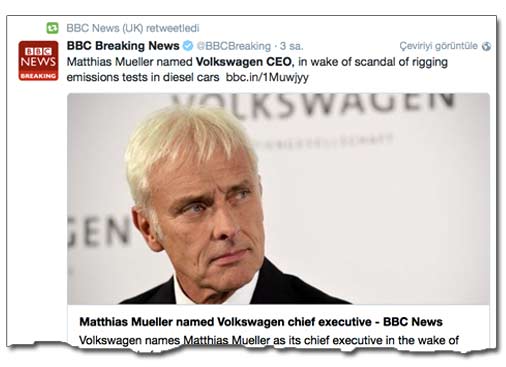506x367 pixels.
Task: Click the article summary text in card
Action: click(269, 340)
